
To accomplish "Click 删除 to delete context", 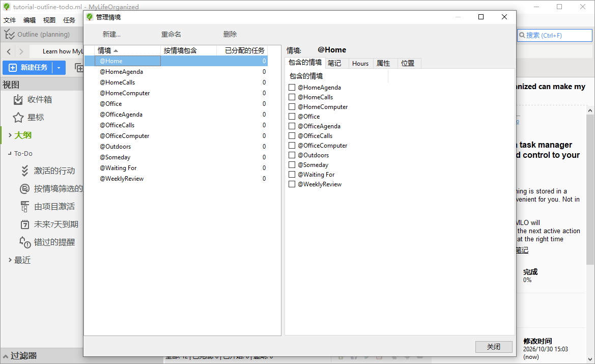I will (230, 34).
